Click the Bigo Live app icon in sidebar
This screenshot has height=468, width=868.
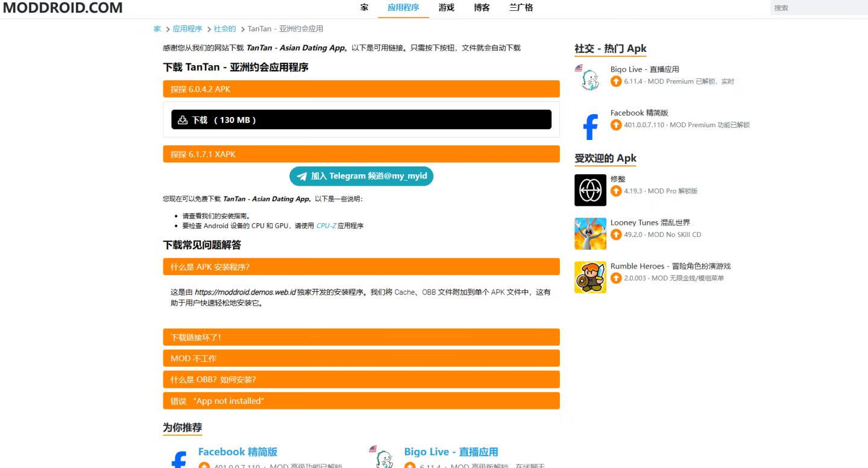(x=590, y=78)
